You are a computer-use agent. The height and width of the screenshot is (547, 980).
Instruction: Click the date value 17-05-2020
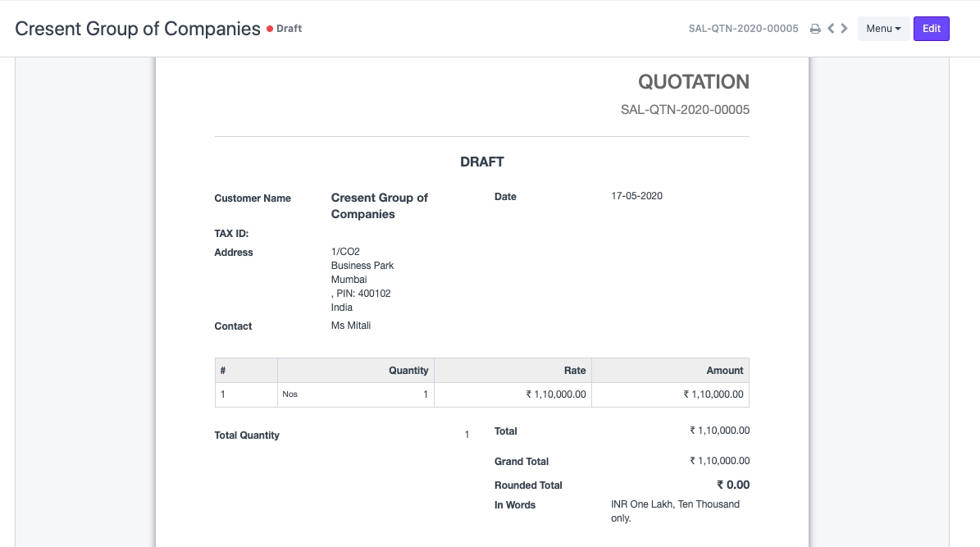coord(636,196)
